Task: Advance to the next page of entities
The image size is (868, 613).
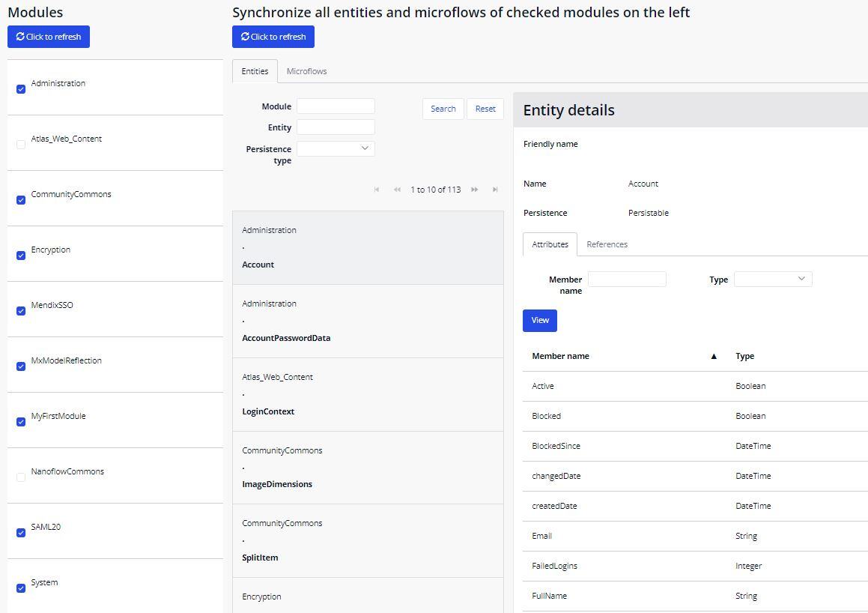Action: coord(474,190)
